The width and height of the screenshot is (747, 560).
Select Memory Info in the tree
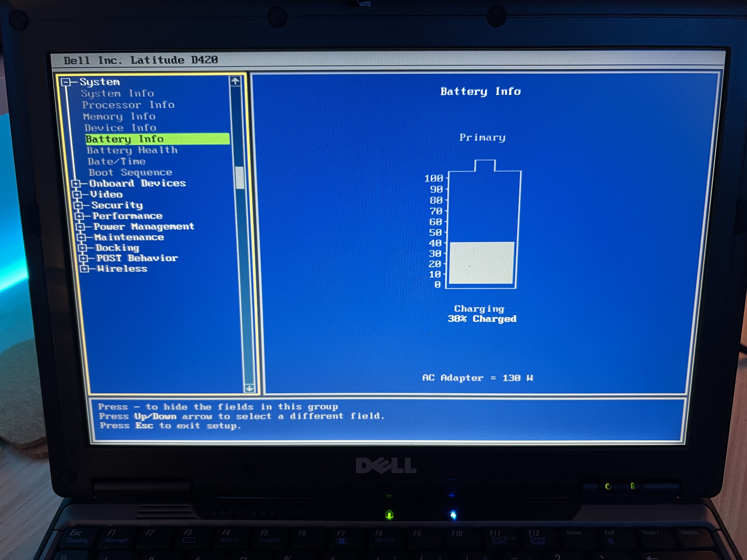pyautogui.click(x=119, y=116)
